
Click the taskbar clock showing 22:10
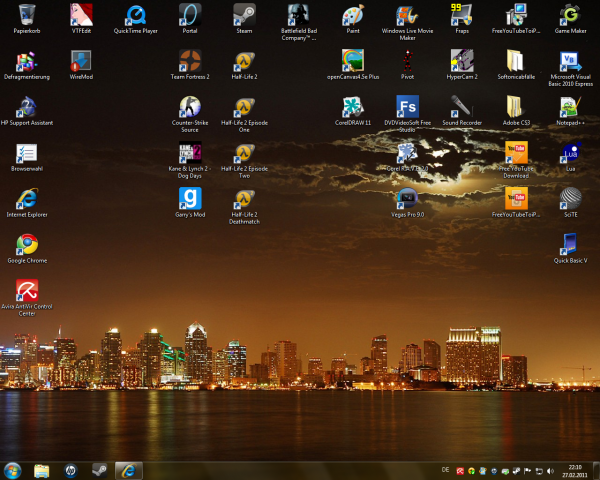[575, 471]
